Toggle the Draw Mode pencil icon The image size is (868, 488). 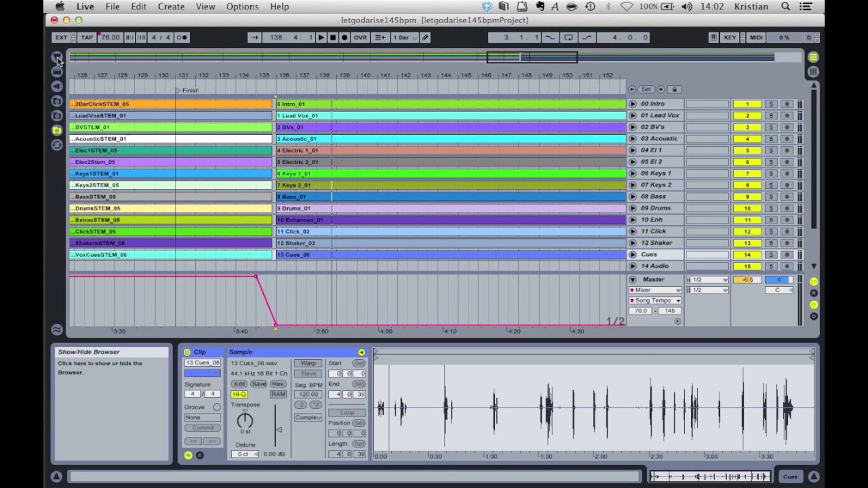pos(425,38)
